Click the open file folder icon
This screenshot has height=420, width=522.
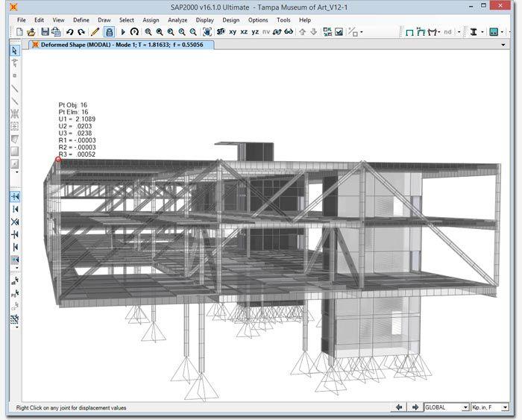pos(31,32)
